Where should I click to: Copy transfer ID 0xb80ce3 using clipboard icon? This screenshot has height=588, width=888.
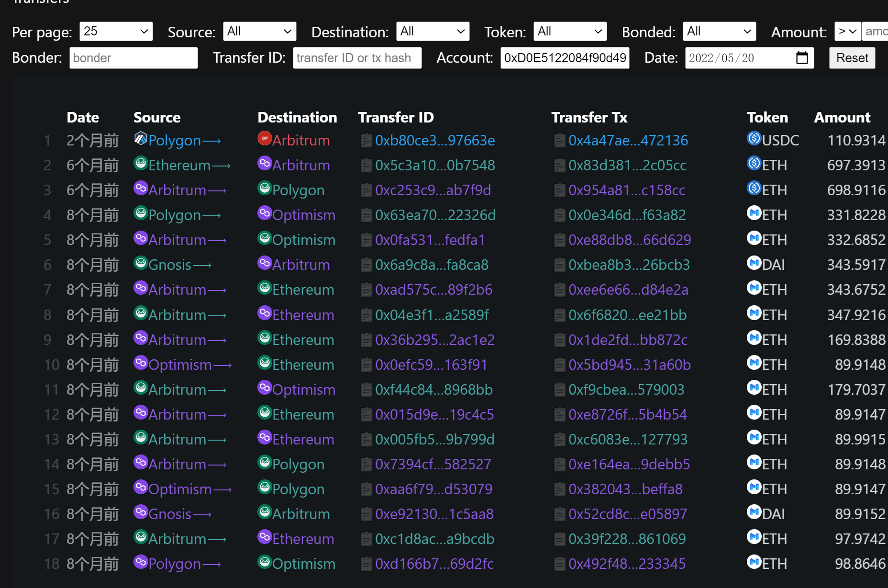tap(366, 140)
